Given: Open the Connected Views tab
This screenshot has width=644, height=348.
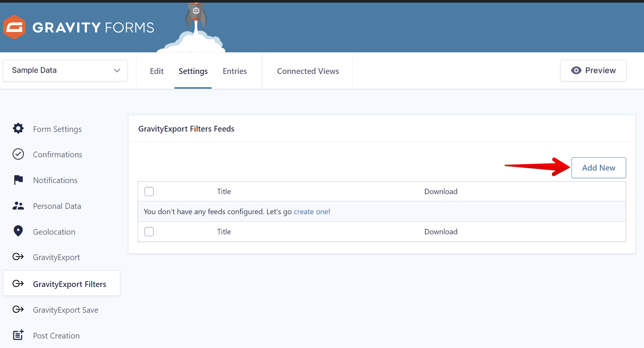Looking at the screenshot, I should tap(308, 71).
